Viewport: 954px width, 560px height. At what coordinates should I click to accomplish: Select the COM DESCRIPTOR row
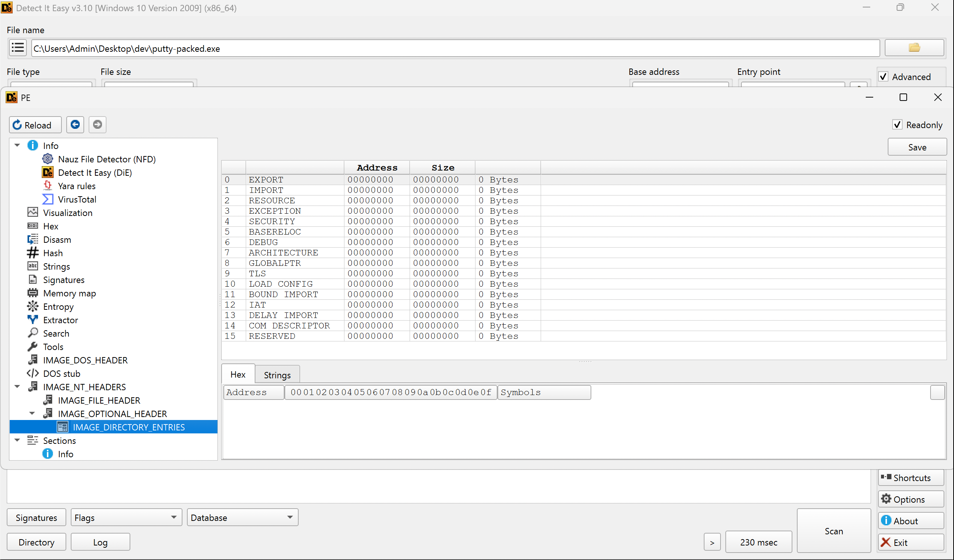(584, 326)
